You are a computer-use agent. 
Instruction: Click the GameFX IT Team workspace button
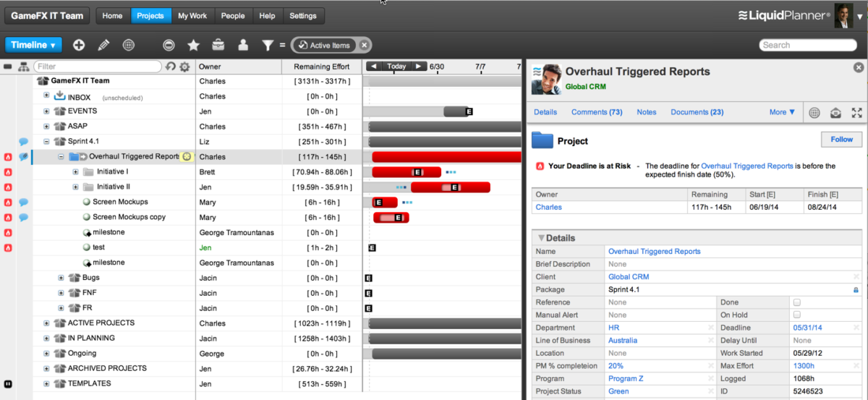47,15
